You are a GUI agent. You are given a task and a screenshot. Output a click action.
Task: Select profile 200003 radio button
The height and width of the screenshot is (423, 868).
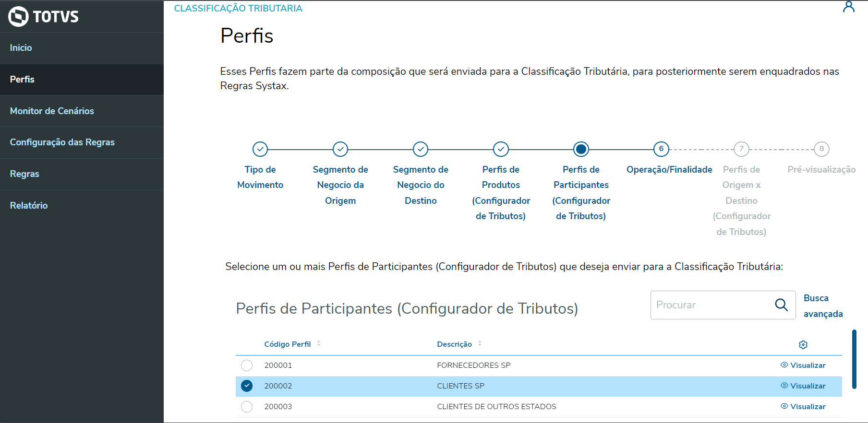(x=247, y=407)
